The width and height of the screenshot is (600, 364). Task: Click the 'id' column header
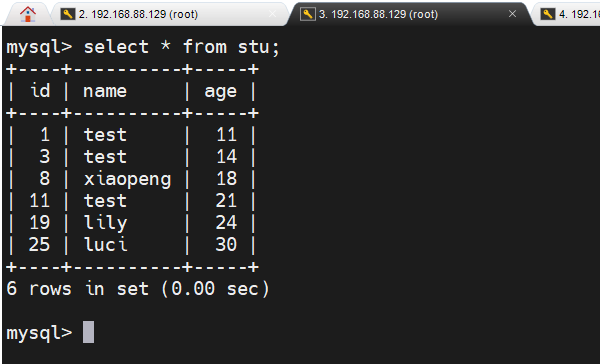[x=40, y=91]
